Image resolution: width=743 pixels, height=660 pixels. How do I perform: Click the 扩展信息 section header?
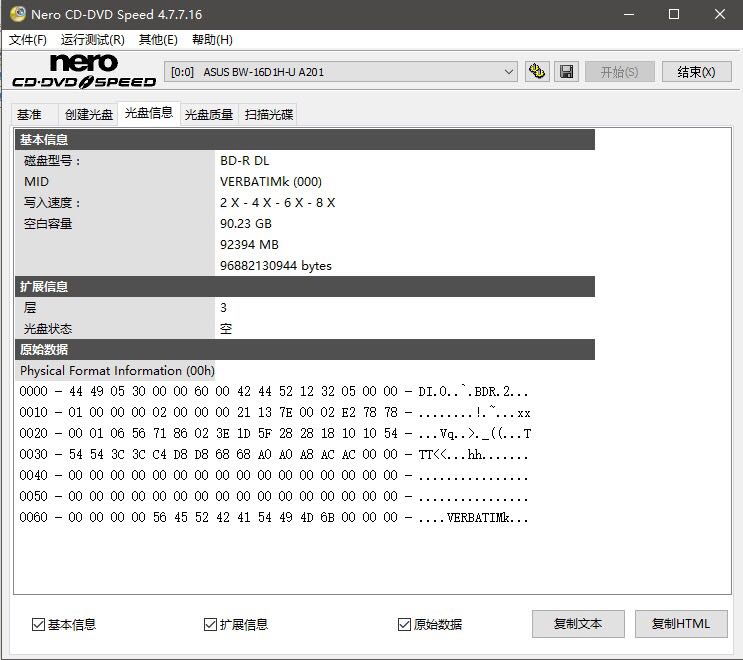[x=305, y=287]
